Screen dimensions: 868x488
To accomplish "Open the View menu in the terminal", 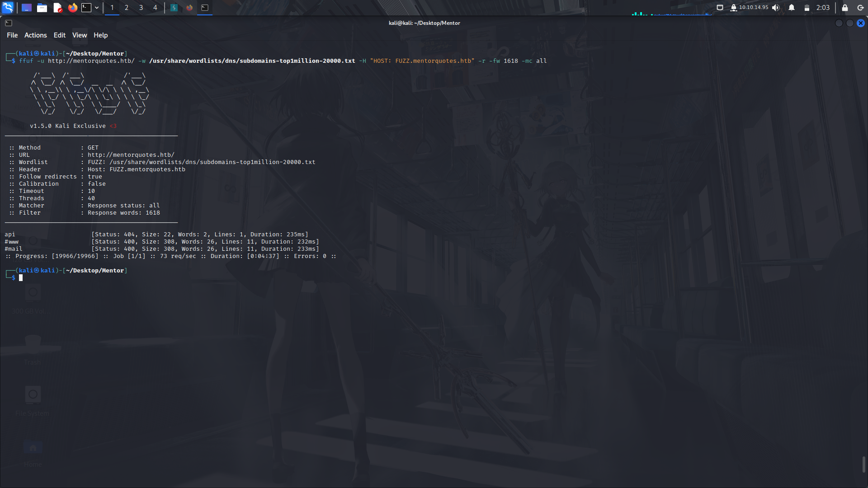I will click(79, 35).
